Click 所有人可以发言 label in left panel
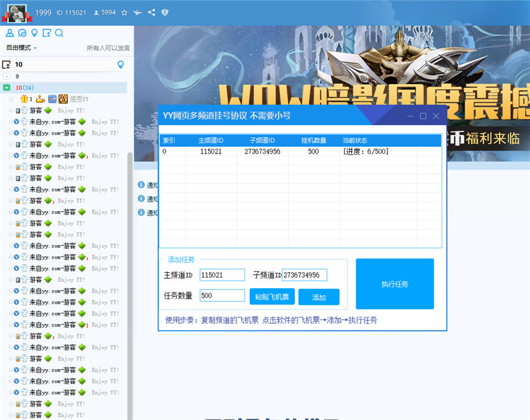Screen dimensions: 530x420 pyautogui.click(x=108, y=48)
